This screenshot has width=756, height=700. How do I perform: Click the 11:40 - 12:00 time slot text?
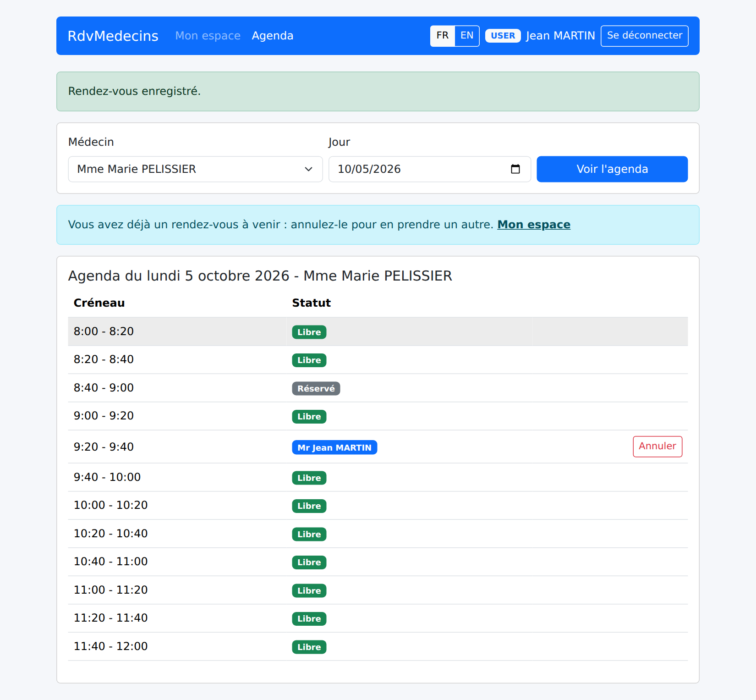[x=111, y=646]
